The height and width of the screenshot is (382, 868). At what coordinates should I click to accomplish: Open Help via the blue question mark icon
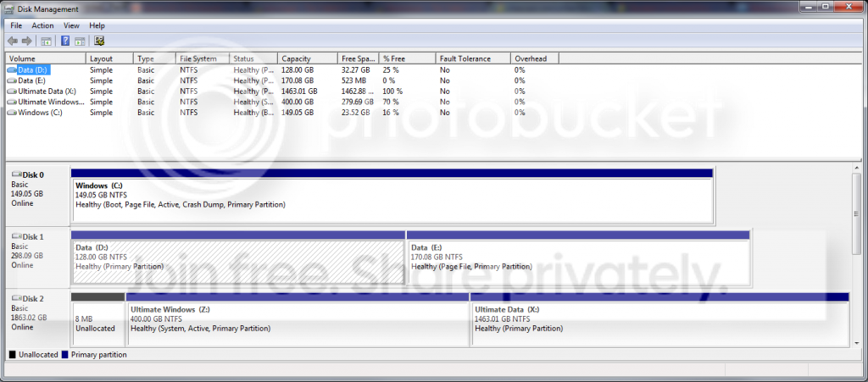pyautogui.click(x=65, y=41)
